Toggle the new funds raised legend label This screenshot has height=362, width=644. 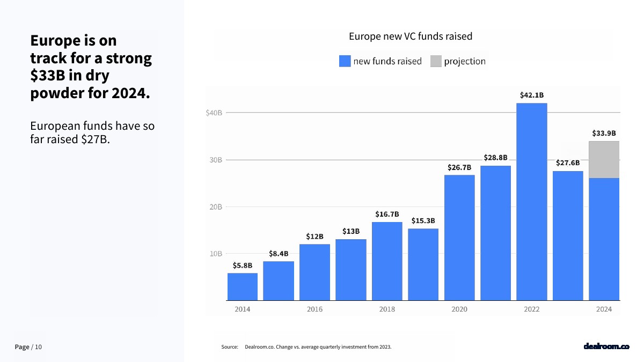tap(387, 61)
